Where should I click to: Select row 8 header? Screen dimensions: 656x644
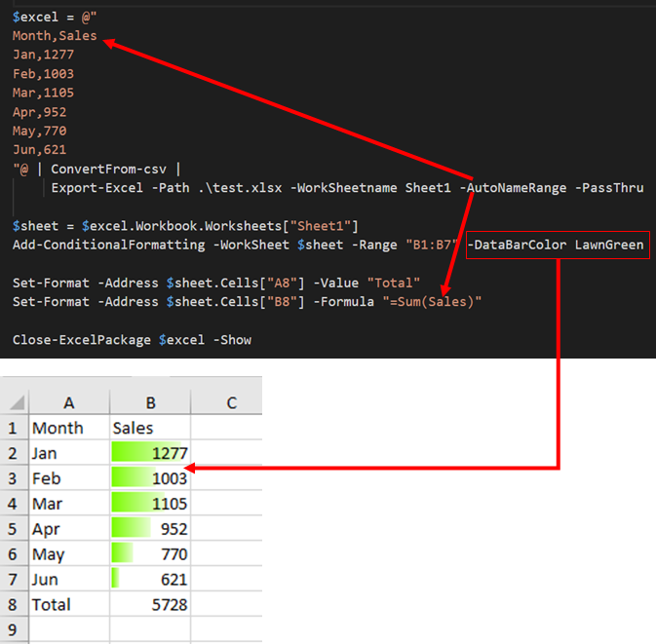[x=14, y=605]
